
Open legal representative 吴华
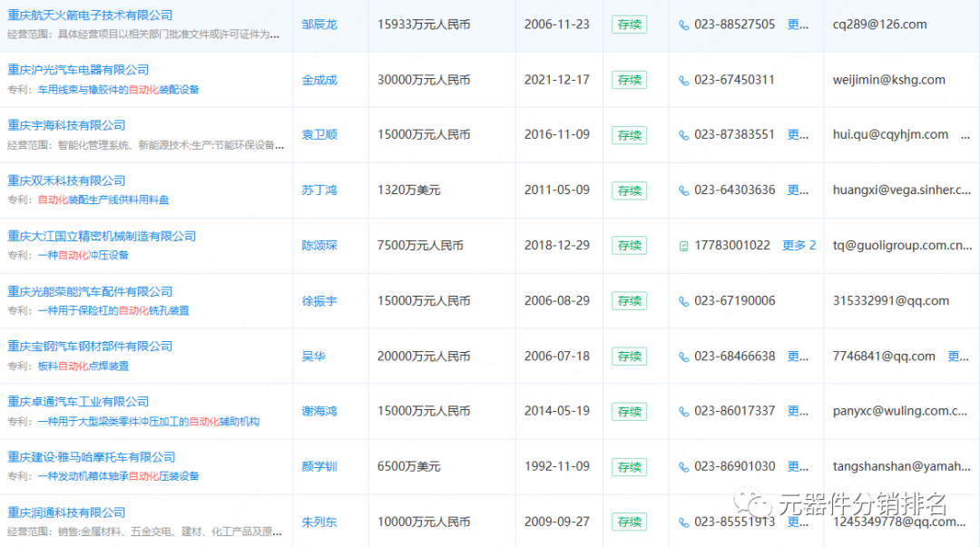tap(313, 356)
